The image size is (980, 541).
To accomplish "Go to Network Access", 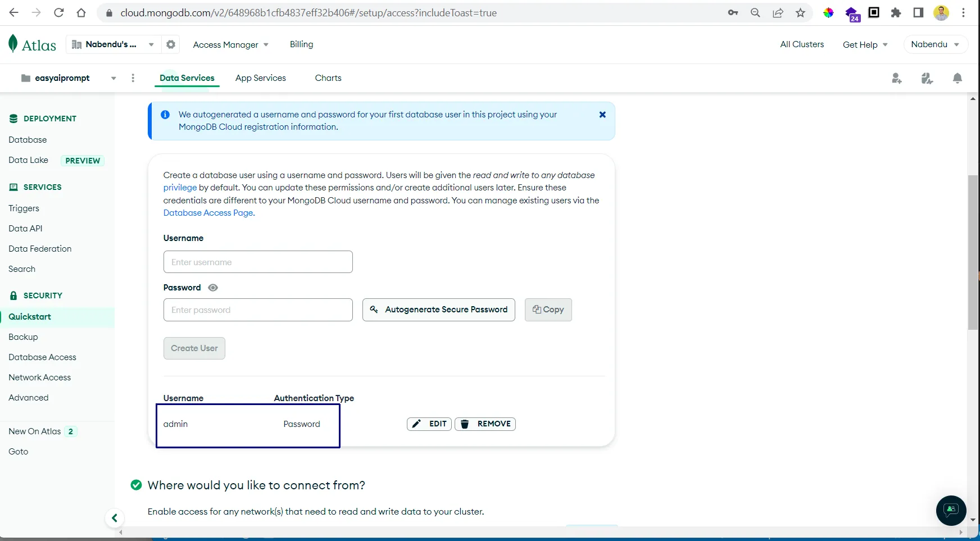I will [39, 378].
